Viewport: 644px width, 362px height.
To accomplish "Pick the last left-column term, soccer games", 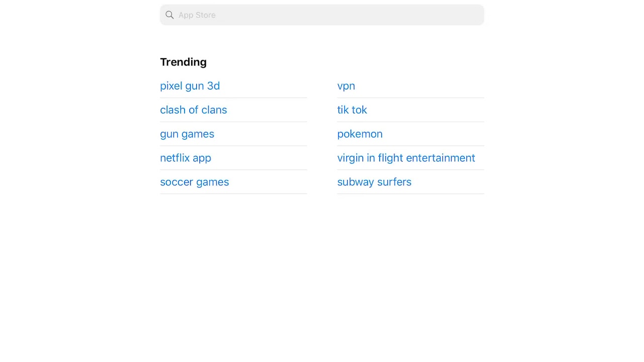I will tap(194, 182).
